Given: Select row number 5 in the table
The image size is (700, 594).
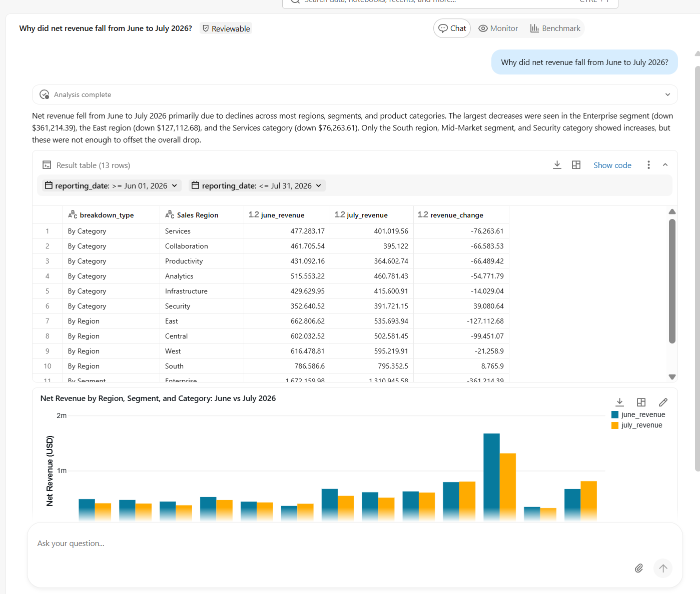Looking at the screenshot, I should coord(48,291).
